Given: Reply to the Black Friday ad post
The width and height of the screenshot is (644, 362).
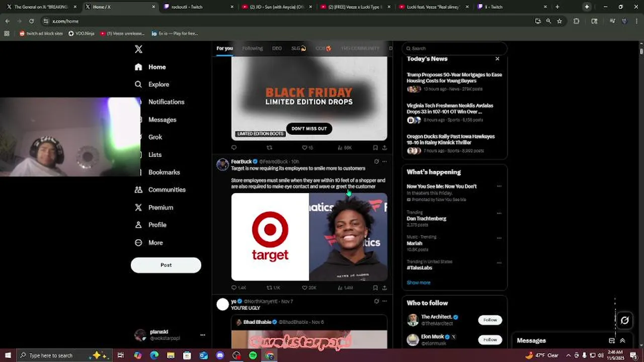Looking at the screenshot, I should pos(234,148).
